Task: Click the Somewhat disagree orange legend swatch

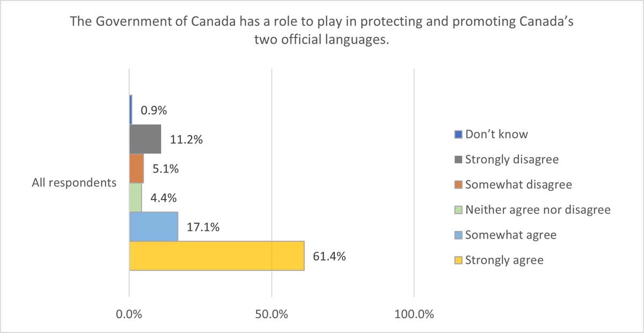Action: (458, 184)
